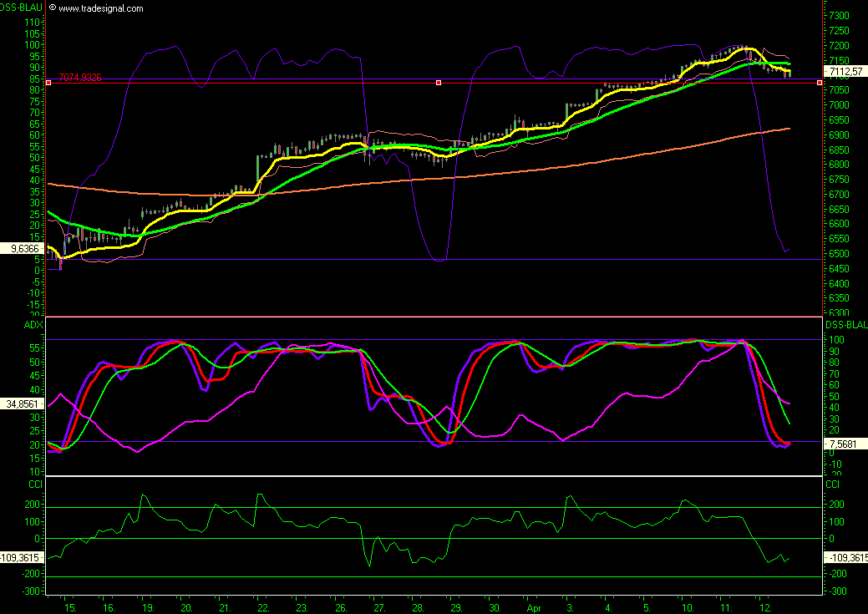868x614 pixels.
Task: Select the 9,6366 value tag on left axis
Action: tap(22, 248)
